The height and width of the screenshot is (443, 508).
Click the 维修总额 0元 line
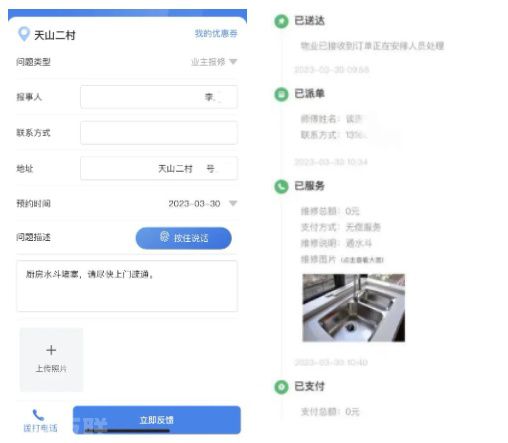click(x=330, y=211)
